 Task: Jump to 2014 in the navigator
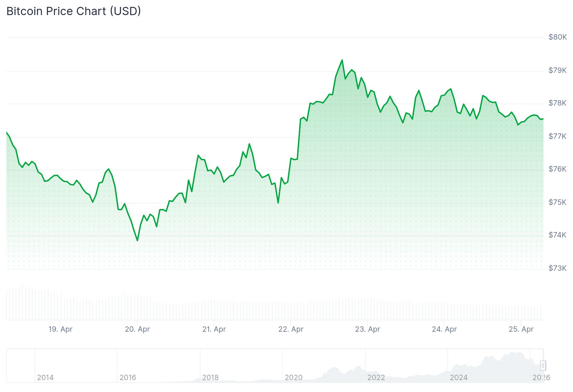click(x=45, y=378)
